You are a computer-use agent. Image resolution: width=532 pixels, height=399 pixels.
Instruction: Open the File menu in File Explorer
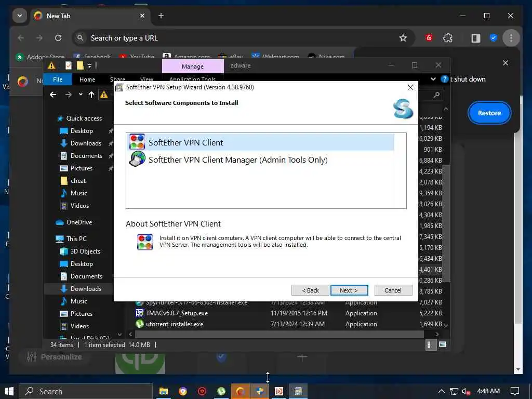click(57, 79)
